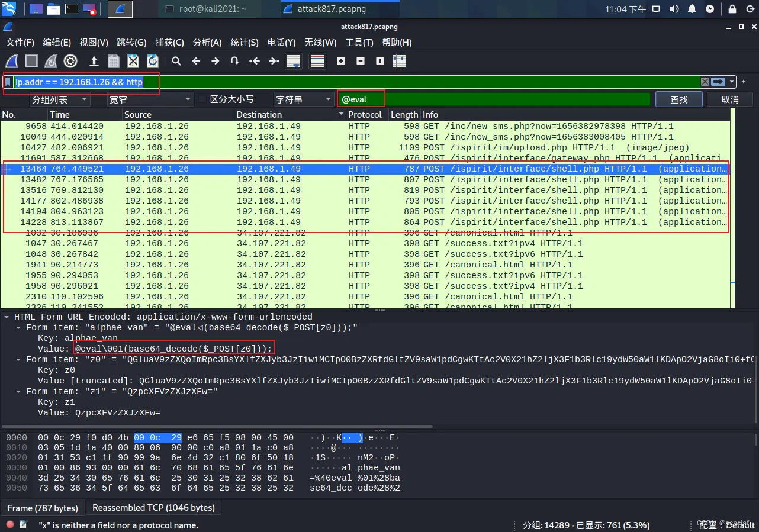Viewport: 759px width, 532px height.
Task: Start capturing packets with shark fin icon
Action: [x=12, y=61]
